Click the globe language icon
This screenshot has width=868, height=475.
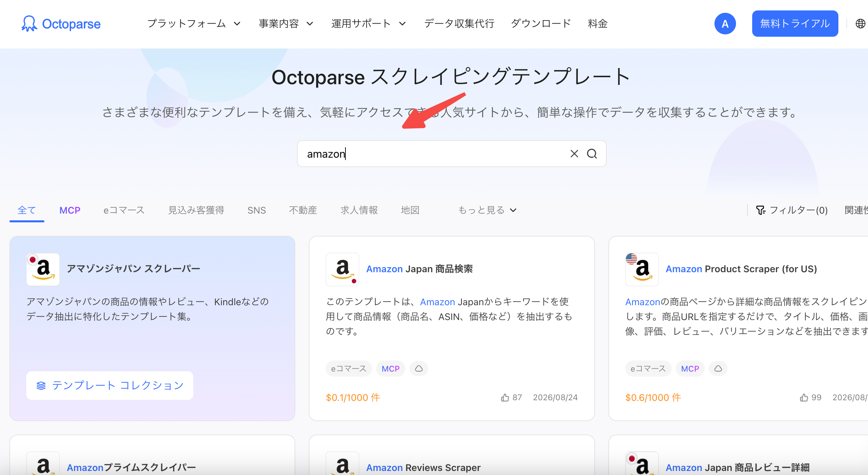coord(860,24)
